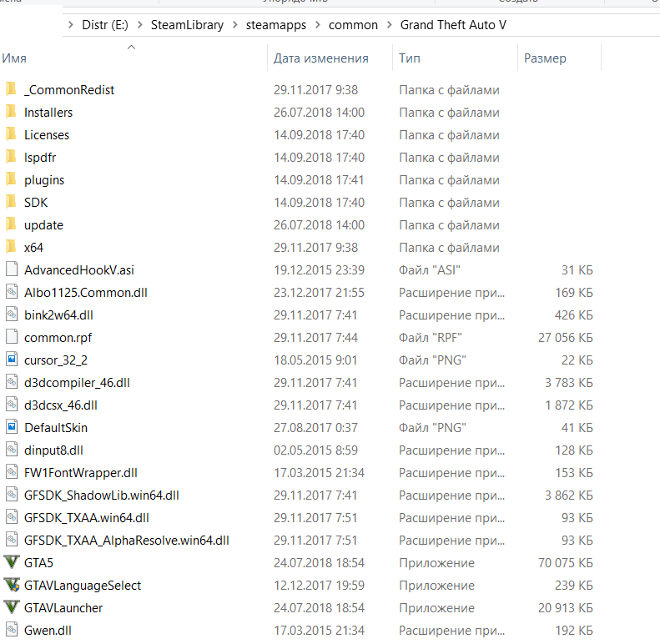The height and width of the screenshot is (644, 660).
Task: Click the DefaultSkin PNG image icon
Action: (12, 427)
